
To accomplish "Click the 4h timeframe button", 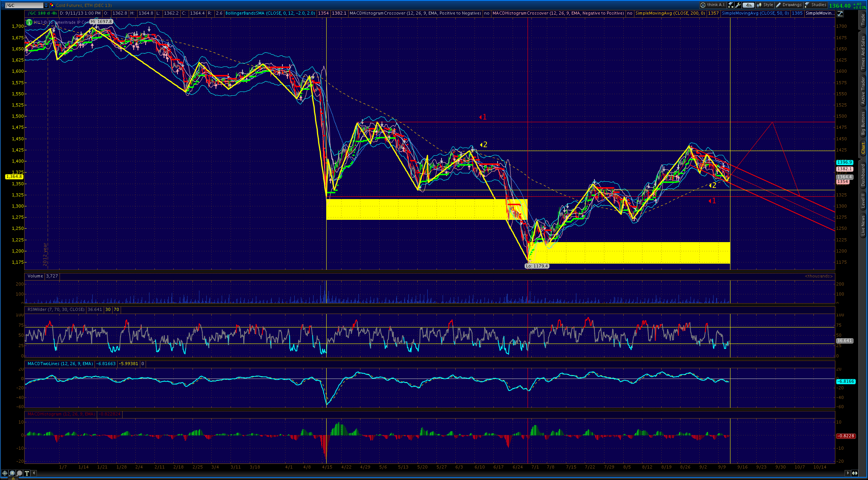I will pos(749,5).
